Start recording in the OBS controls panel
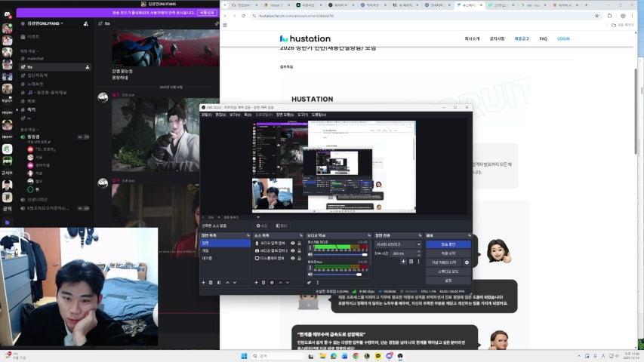 (x=448, y=253)
